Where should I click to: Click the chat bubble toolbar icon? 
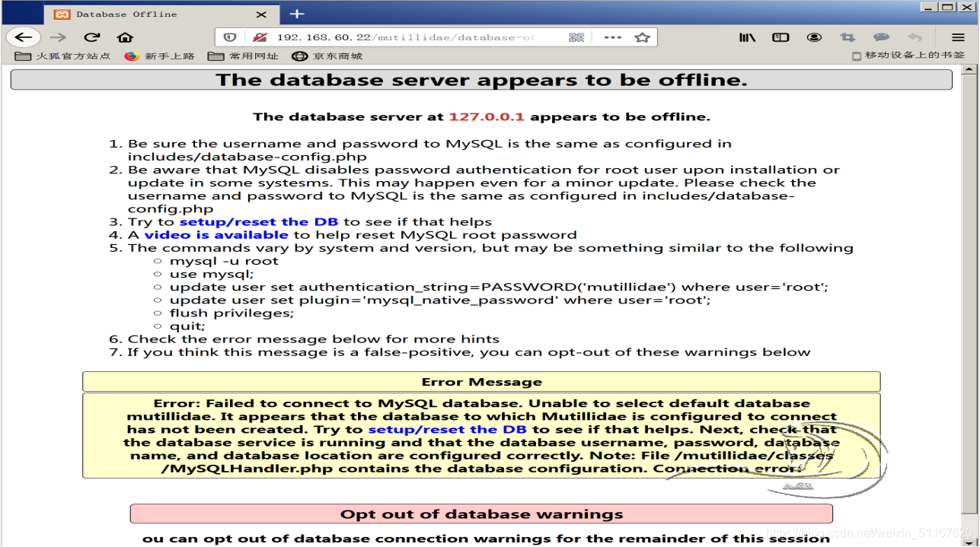881,37
